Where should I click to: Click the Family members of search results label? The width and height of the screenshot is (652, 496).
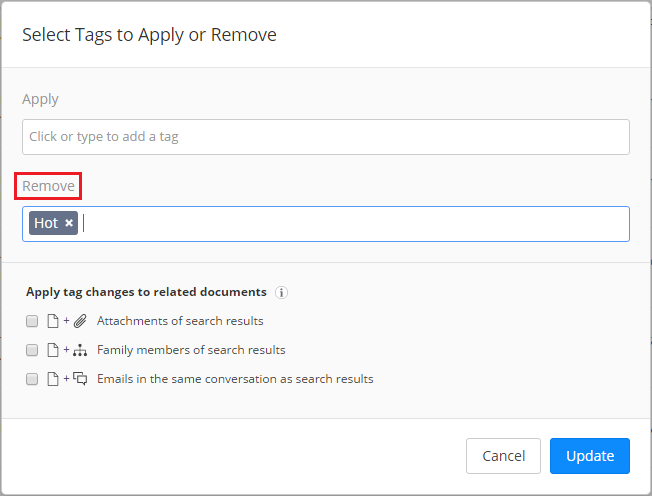tap(191, 350)
